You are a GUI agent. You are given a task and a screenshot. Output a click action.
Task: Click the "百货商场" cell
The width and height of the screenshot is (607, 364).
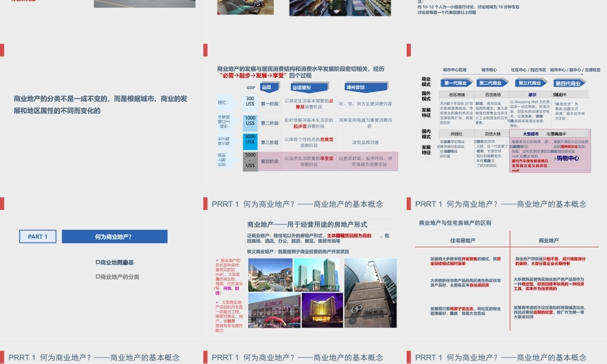[493, 95]
